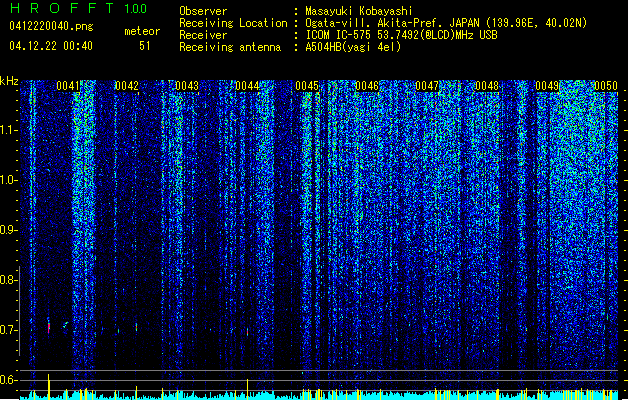Click the 0.7 frequency axis label
The width and height of the screenshot is (629, 400).
point(9,330)
